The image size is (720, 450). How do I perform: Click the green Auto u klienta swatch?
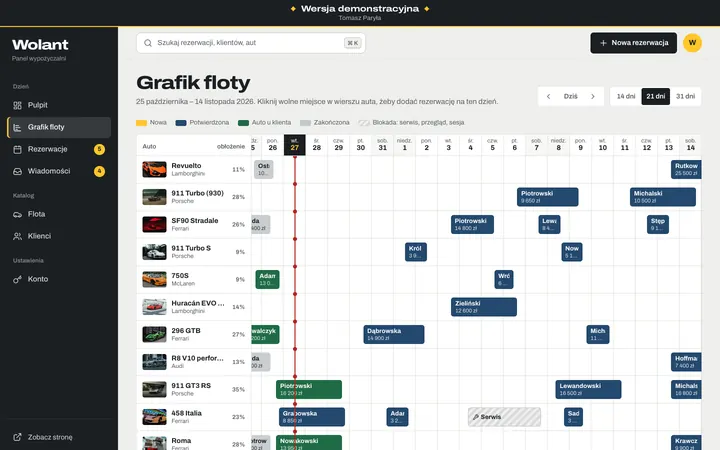click(243, 123)
